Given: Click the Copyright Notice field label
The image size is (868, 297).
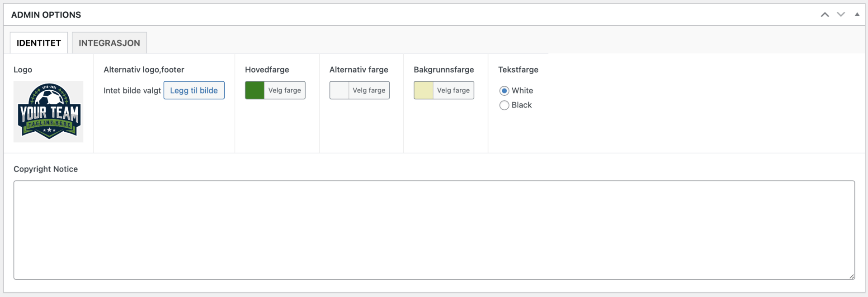Looking at the screenshot, I should pos(46,169).
